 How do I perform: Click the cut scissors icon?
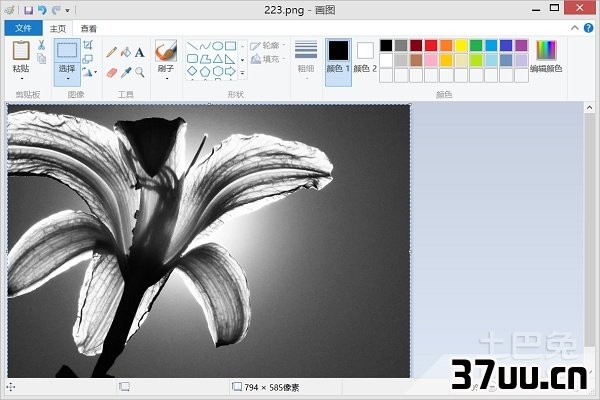coord(41,45)
